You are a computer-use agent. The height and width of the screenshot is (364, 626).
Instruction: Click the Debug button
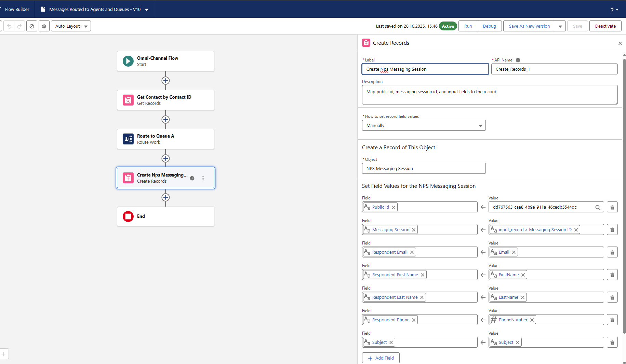click(x=489, y=26)
